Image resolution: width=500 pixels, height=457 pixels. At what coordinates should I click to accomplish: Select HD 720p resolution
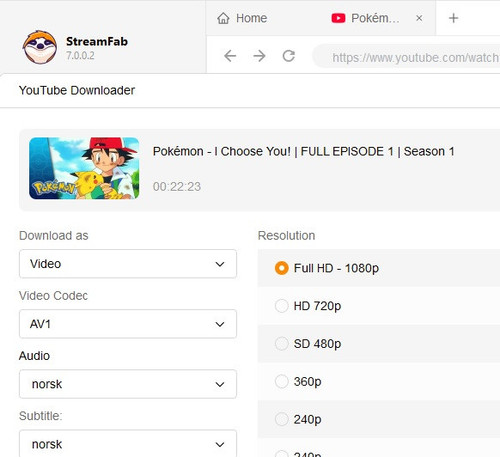coord(281,306)
